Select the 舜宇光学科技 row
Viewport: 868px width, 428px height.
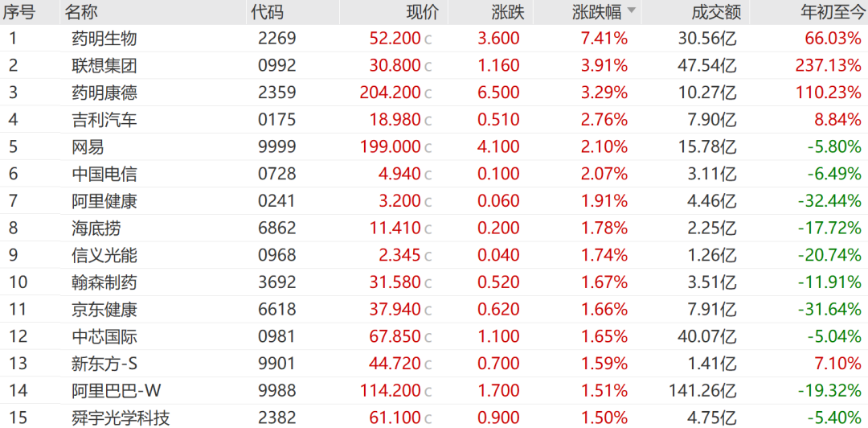click(434, 417)
